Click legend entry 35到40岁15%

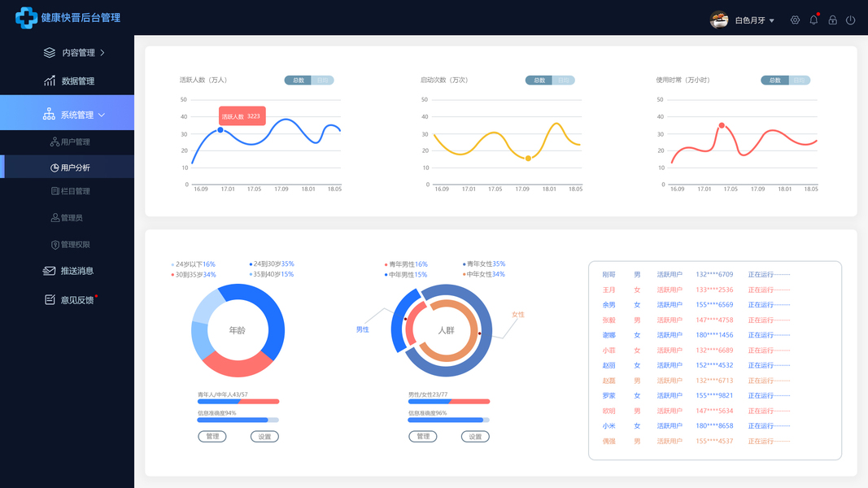pyautogui.click(x=272, y=274)
